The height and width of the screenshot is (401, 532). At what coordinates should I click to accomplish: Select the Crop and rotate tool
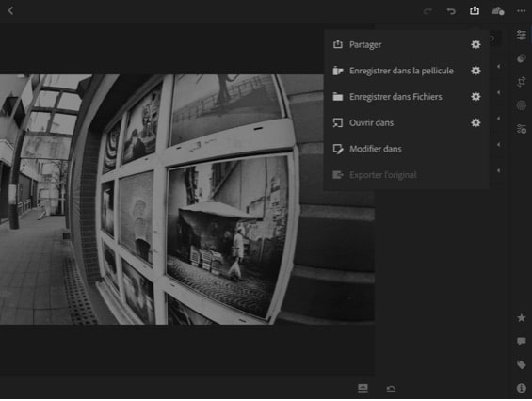point(522,82)
